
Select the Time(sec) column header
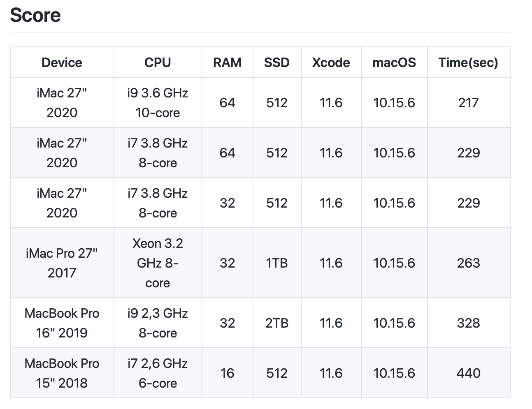(468, 62)
